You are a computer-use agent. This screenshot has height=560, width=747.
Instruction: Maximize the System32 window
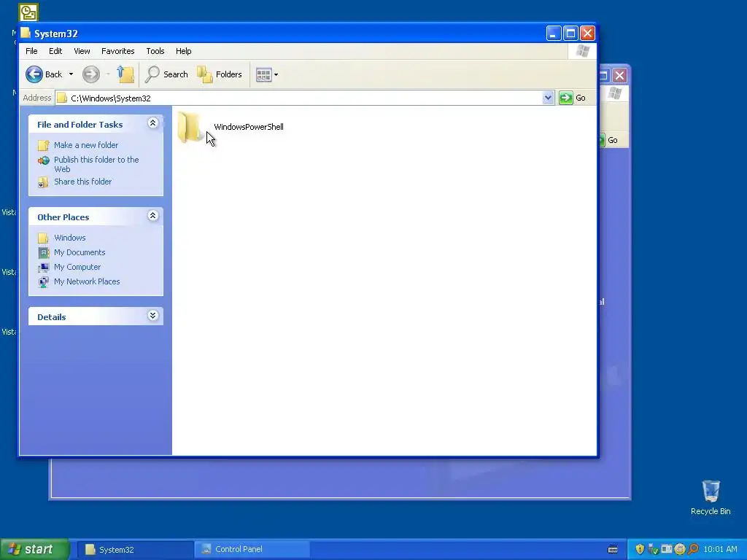click(570, 34)
